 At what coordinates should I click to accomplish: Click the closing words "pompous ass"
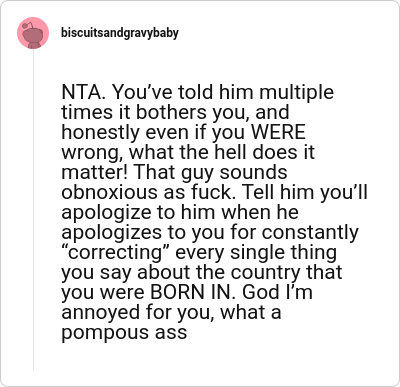[124, 332]
